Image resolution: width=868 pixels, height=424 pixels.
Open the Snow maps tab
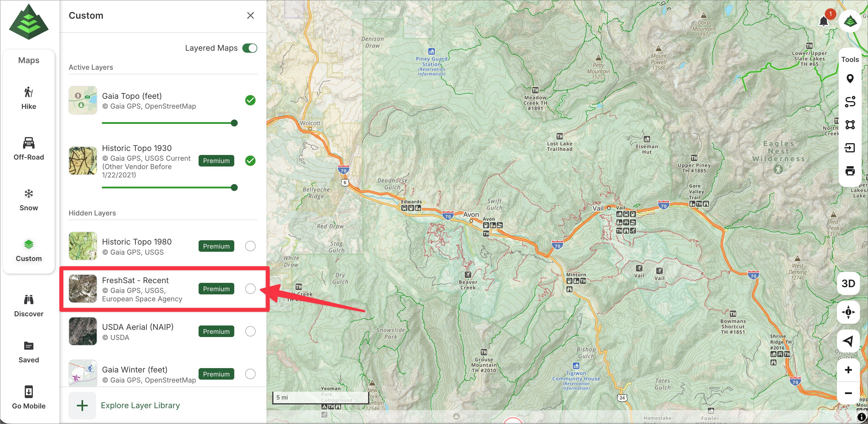(x=29, y=200)
